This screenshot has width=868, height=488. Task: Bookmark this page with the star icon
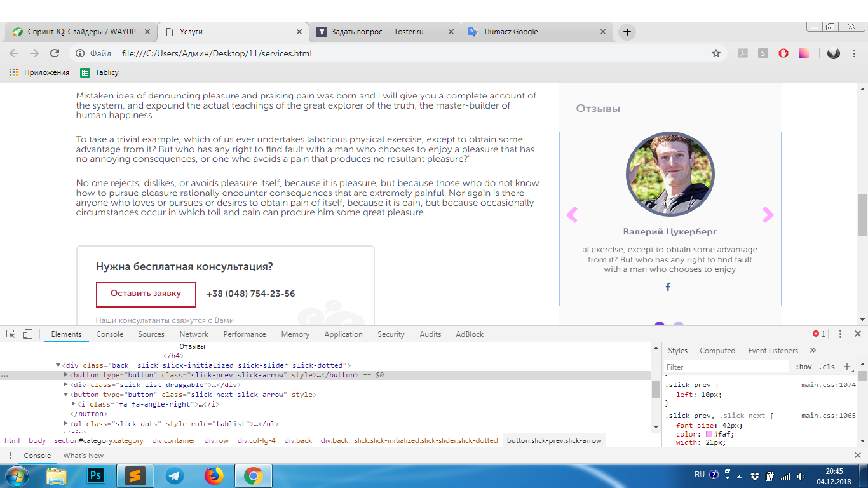tap(716, 53)
